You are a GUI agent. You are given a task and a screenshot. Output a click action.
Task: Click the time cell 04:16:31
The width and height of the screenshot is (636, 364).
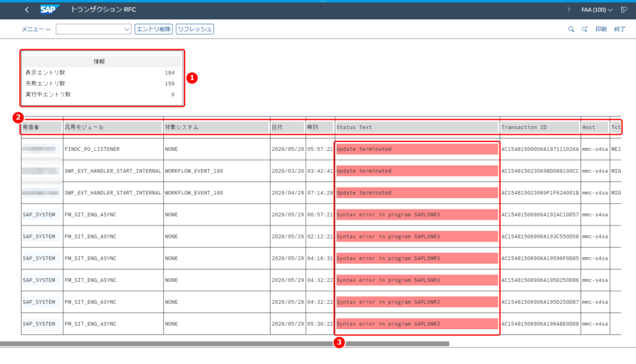pos(320,259)
